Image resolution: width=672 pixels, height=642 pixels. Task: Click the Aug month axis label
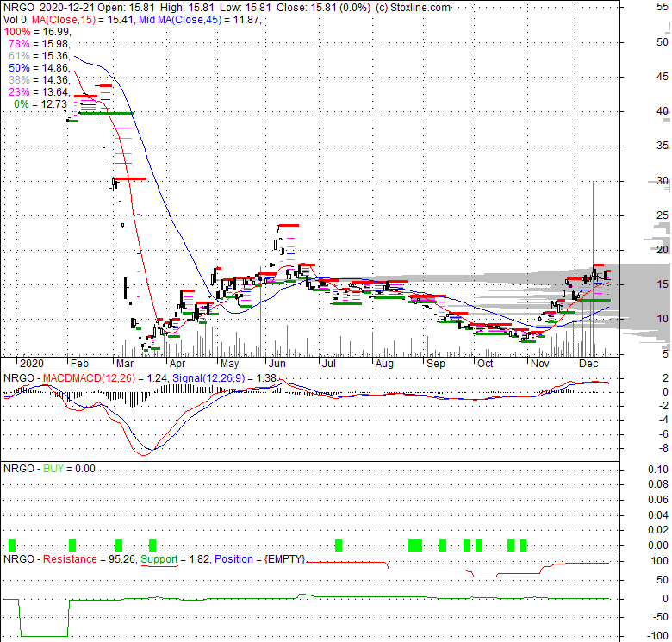384,364
